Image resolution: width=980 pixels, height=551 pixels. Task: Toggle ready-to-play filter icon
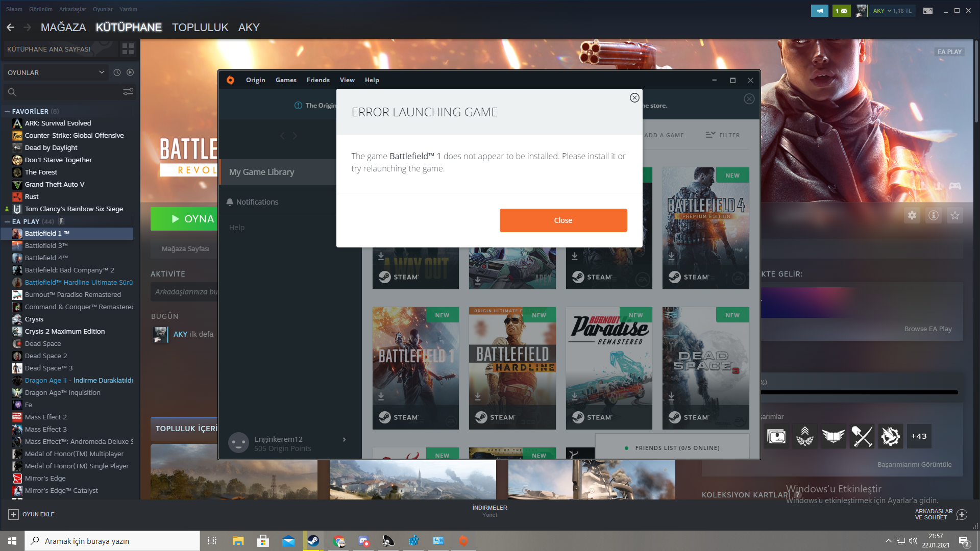click(130, 72)
